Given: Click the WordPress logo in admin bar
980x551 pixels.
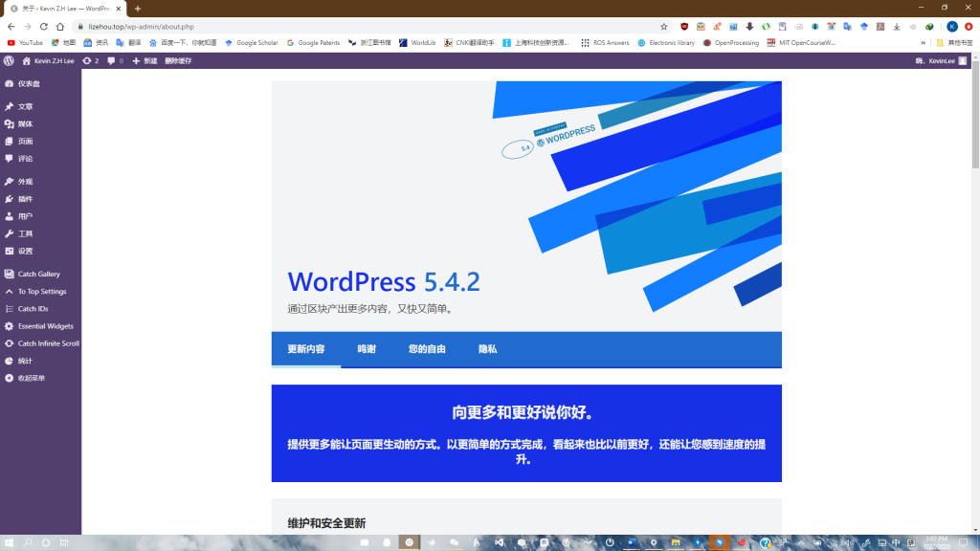Looking at the screenshot, I should coord(9,60).
